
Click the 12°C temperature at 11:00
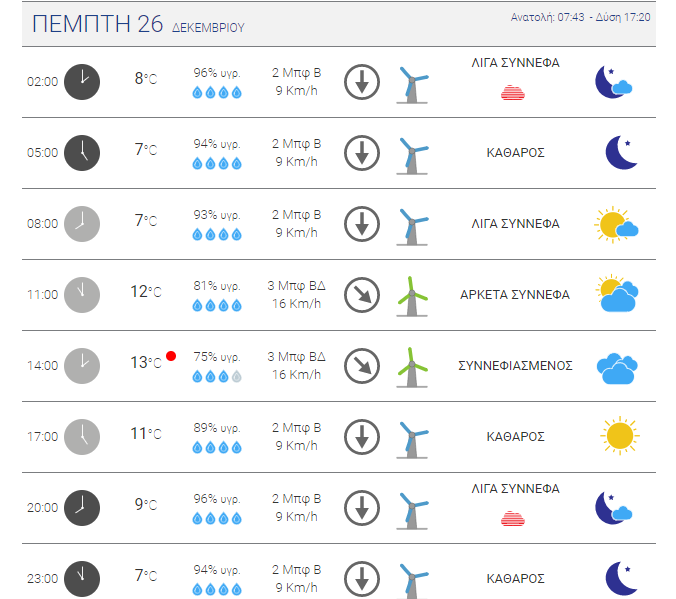pos(146,292)
